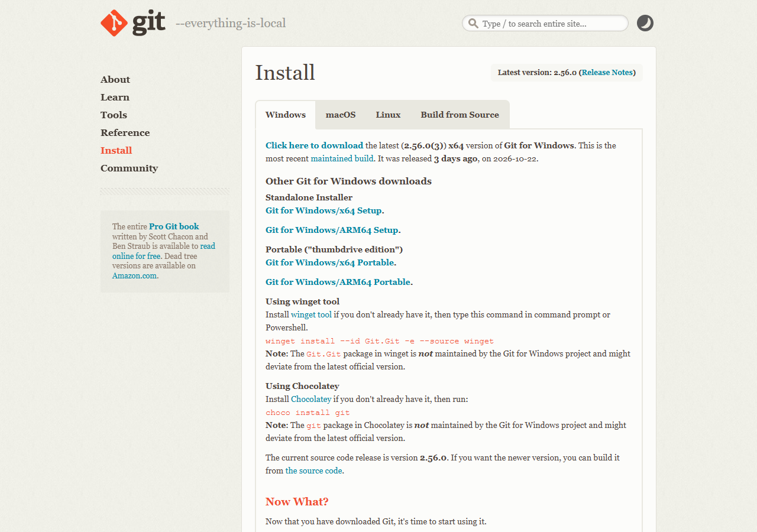Image resolution: width=757 pixels, height=532 pixels.
Task: Follow the source code link
Action: pos(313,471)
